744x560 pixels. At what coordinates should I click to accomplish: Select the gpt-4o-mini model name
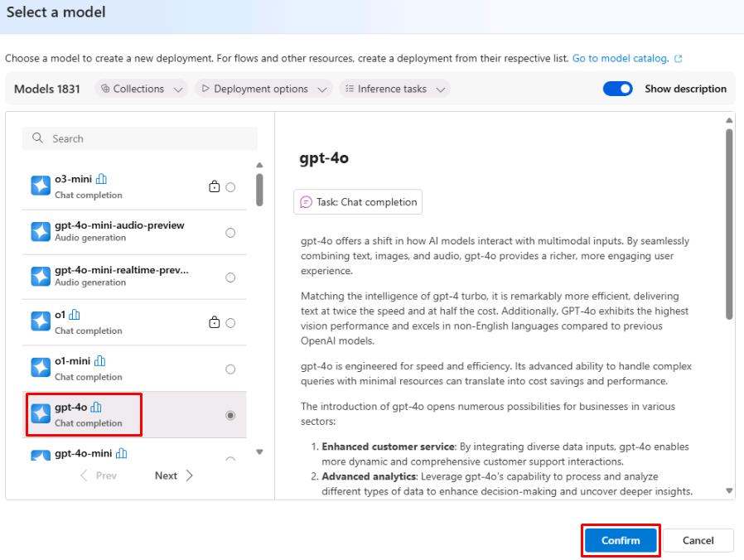coord(84,453)
